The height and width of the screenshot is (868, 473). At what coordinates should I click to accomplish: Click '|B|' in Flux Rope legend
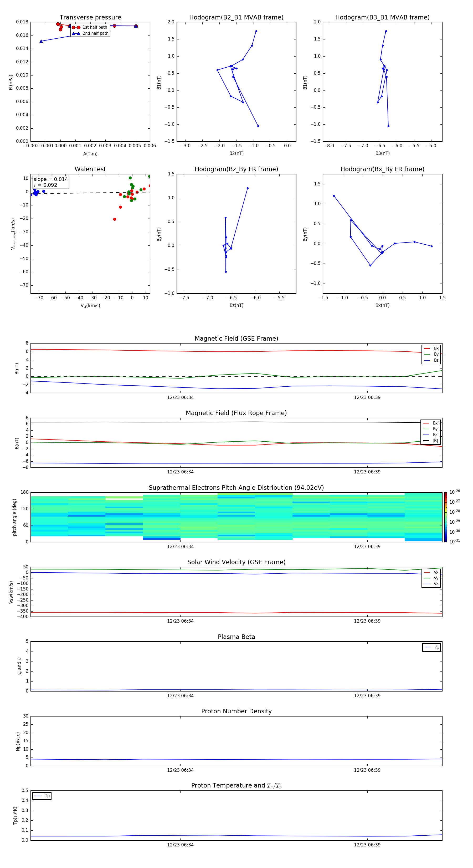click(x=435, y=441)
